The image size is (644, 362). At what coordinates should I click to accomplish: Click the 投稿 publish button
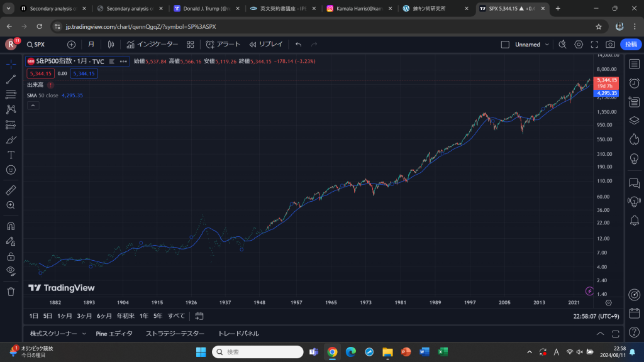click(632, 45)
